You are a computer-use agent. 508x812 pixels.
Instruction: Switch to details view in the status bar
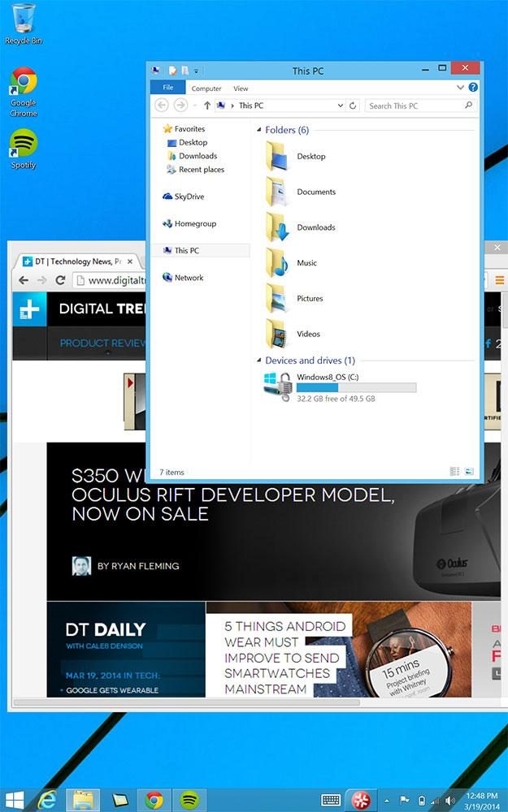coord(454,471)
